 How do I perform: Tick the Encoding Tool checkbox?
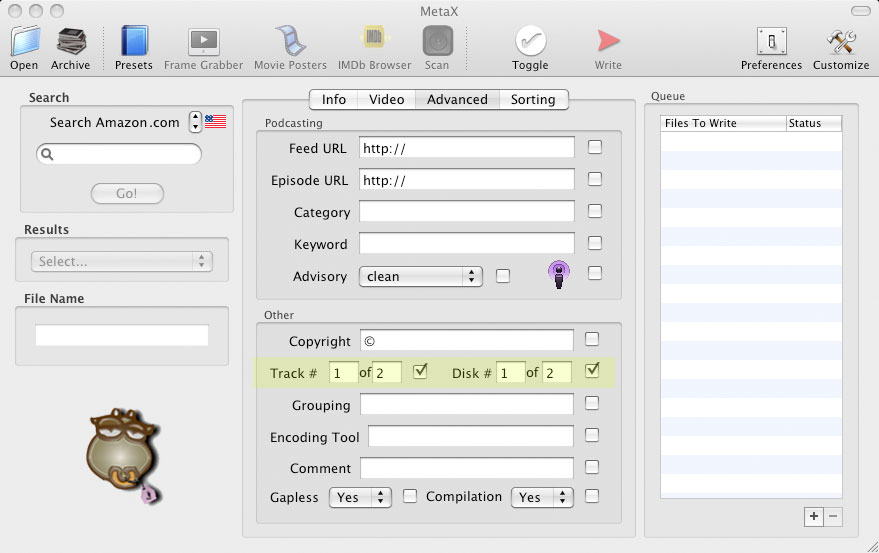pos(591,435)
